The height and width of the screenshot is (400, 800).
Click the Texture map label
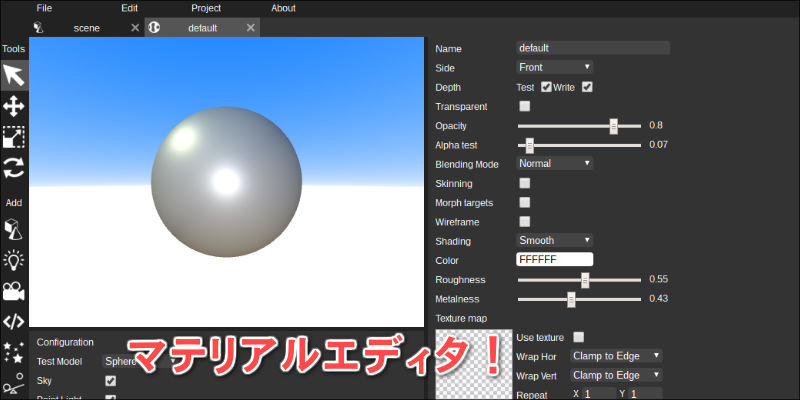(461, 318)
